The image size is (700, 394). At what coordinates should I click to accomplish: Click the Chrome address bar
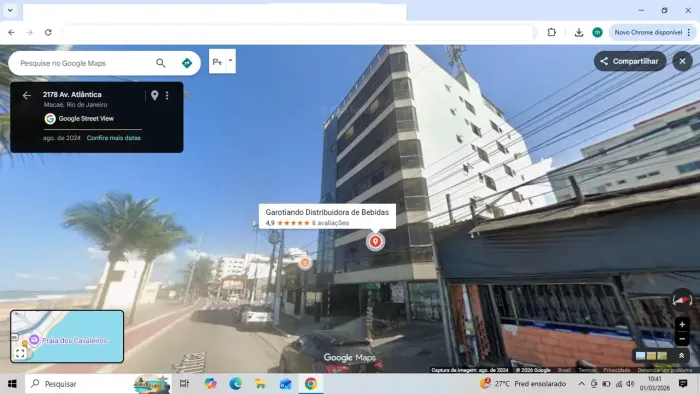pyautogui.click(x=298, y=32)
